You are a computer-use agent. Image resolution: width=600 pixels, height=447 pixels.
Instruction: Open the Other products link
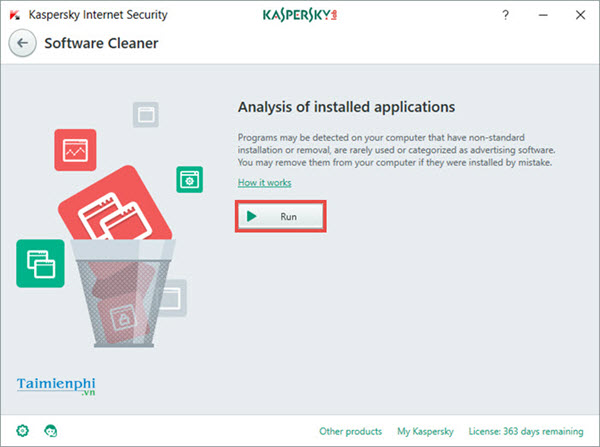point(351,431)
